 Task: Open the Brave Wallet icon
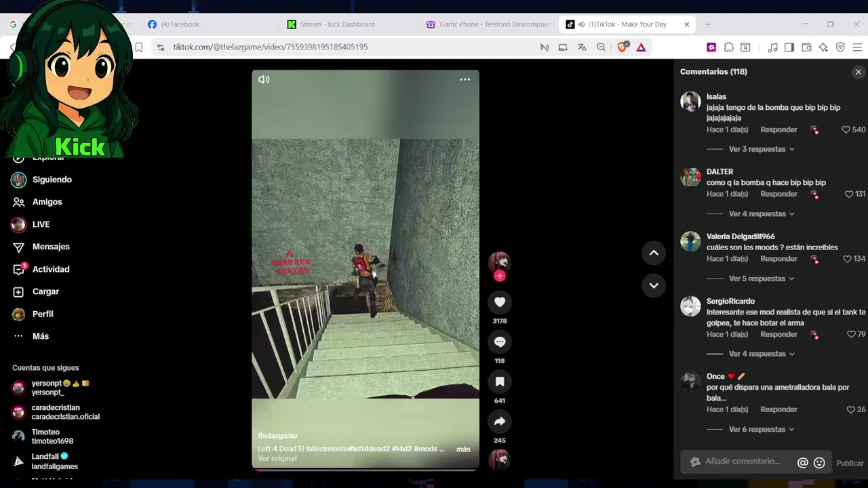tap(806, 47)
